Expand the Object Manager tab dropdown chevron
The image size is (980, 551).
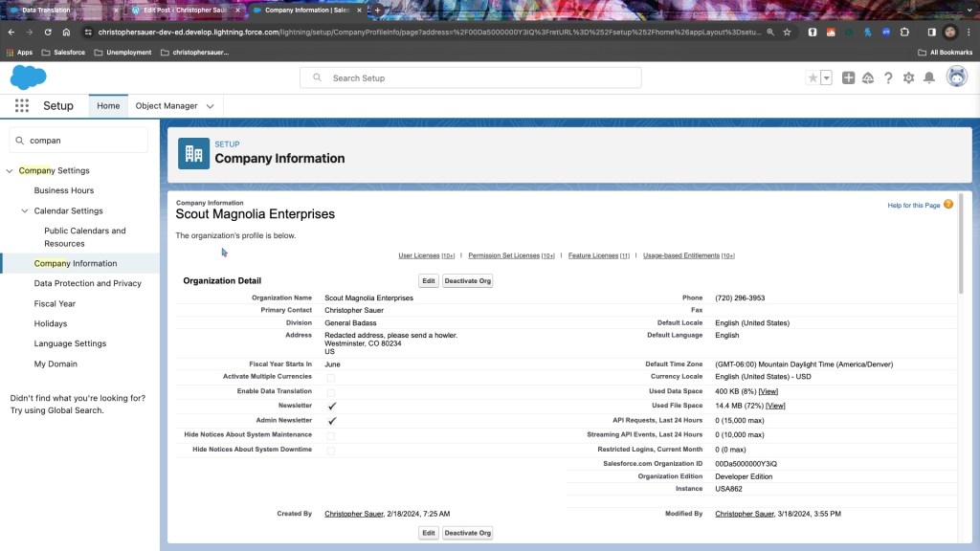click(211, 106)
